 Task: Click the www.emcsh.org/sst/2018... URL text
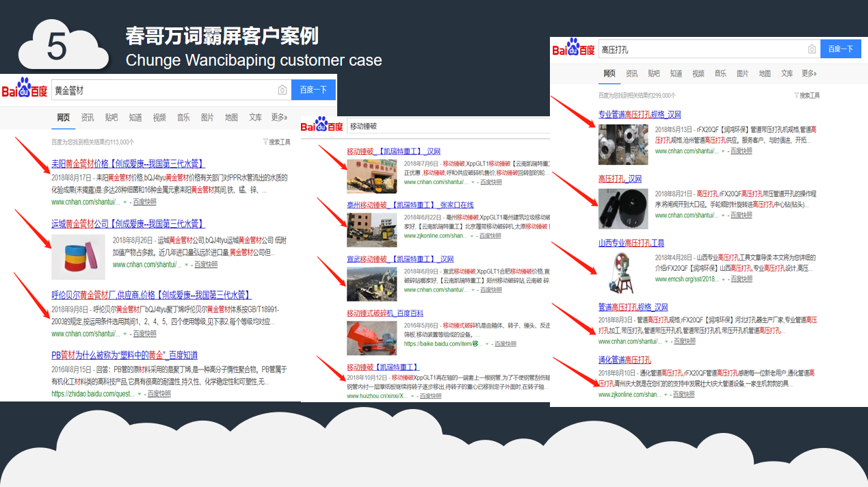tap(686, 279)
